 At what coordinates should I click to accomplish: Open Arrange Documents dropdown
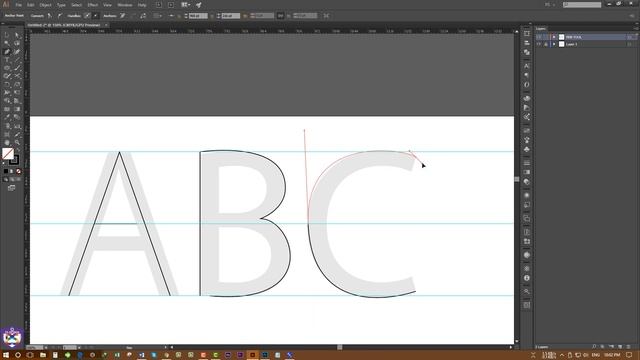[186, 5]
